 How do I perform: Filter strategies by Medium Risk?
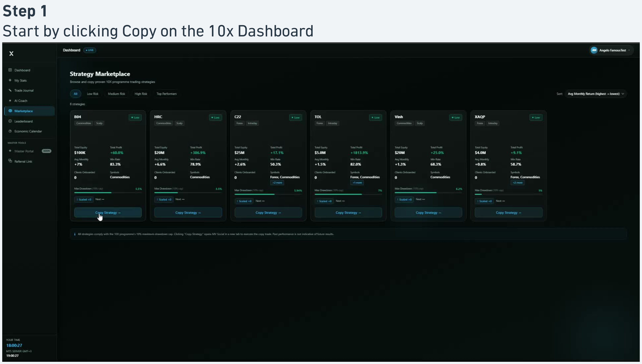(116, 94)
